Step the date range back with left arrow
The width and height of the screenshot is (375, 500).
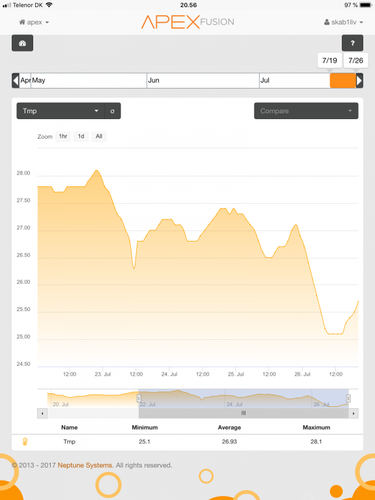(x=15, y=80)
